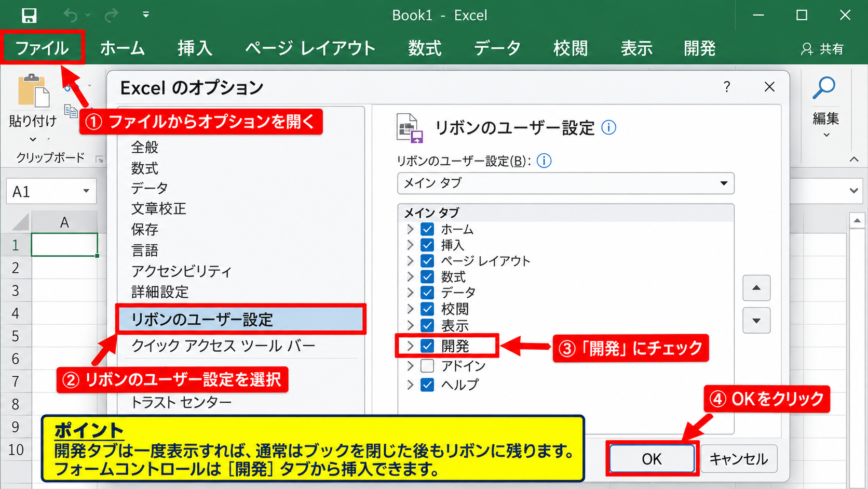Click the OK button

point(652,459)
